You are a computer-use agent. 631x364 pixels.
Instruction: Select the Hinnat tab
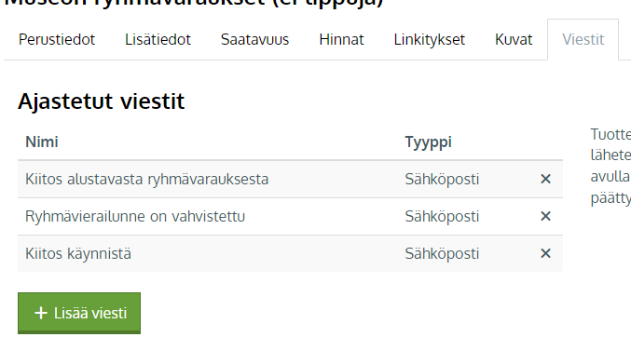click(341, 39)
